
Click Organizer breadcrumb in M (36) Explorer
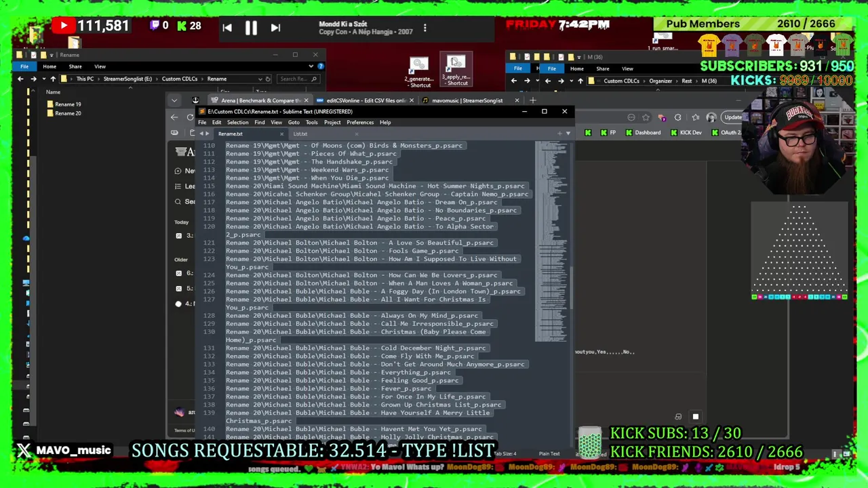[660, 81]
